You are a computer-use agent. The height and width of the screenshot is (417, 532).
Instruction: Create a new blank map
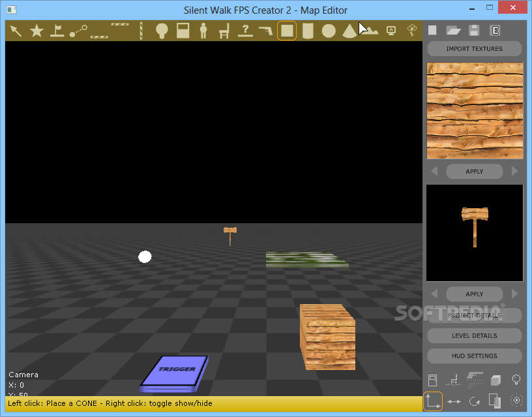432,30
